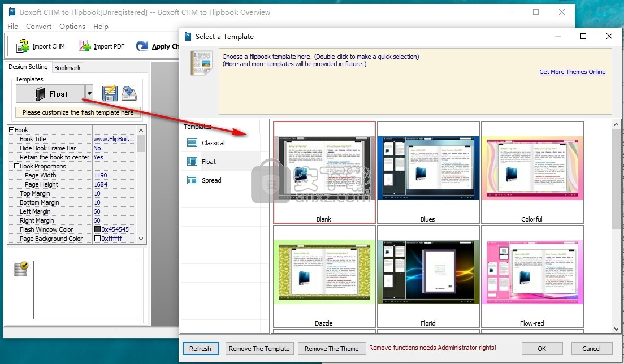Click the Page Height value 1684

click(x=114, y=184)
